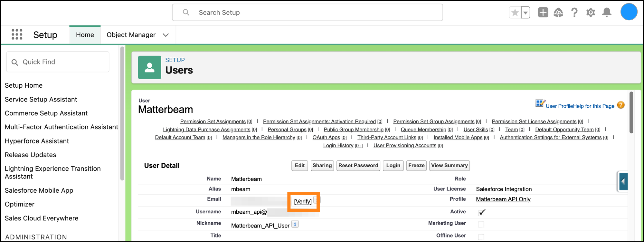Image resolution: width=644 pixels, height=242 pixels.
Task: Open the Team related list link
Action: (x=511, y=130)
